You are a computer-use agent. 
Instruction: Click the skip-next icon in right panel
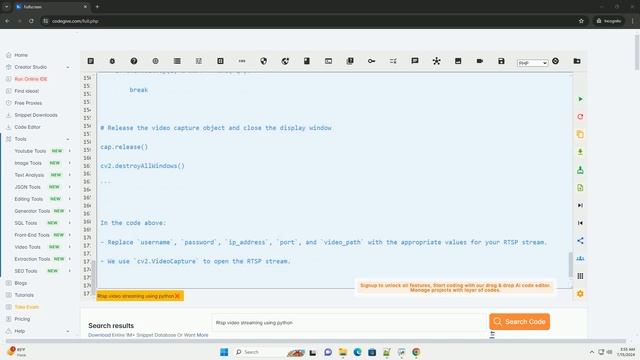[x=580, y=205]
